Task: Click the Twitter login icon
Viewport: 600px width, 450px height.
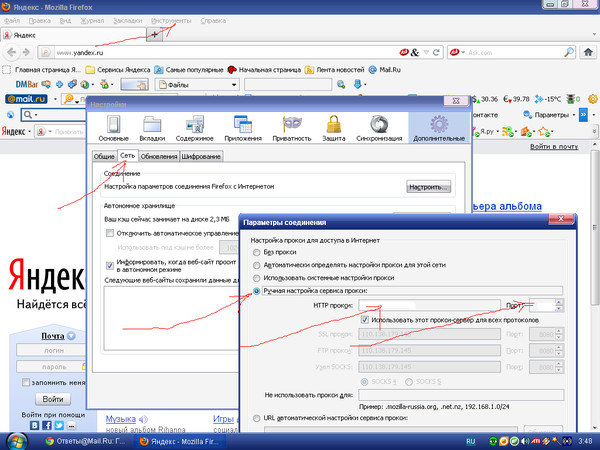Action: (x=59, y=425)
